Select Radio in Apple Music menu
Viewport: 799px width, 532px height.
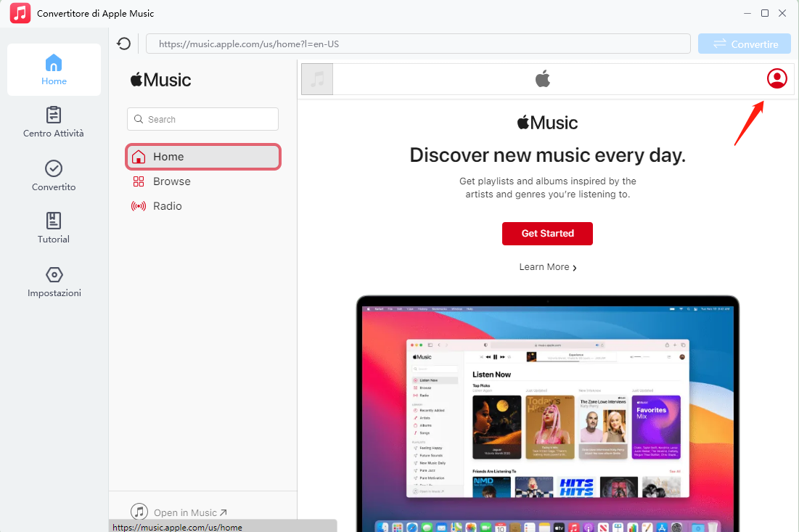[167, 206]
